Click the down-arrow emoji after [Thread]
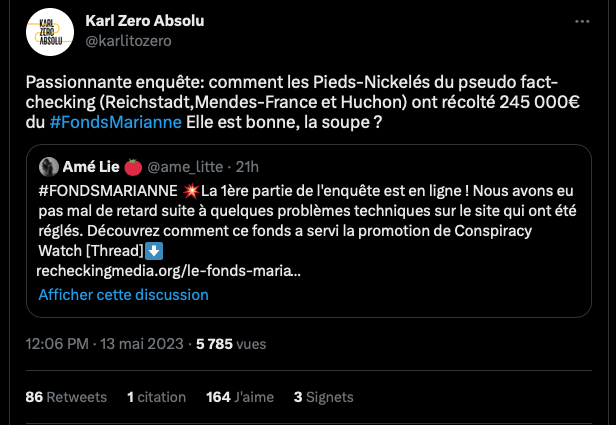This screenshot has width=616, height=425. [x=154, y=250]
